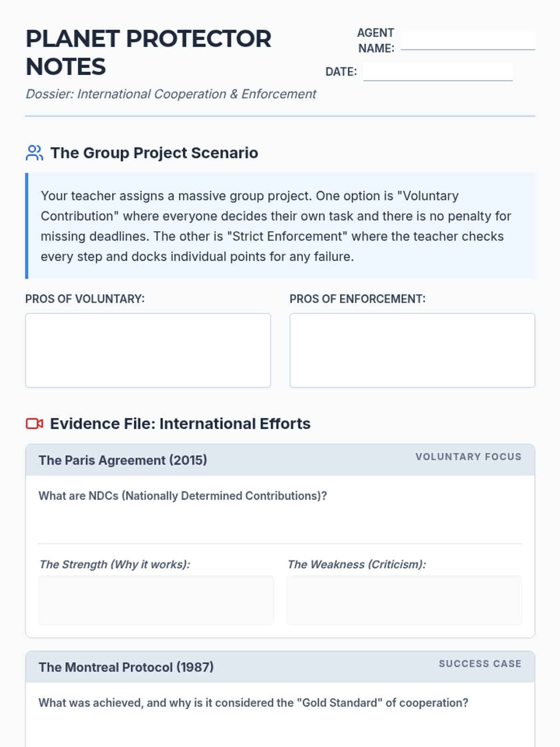Image resolution: width=560 pixels, height=747 pixels.
Task: Click the VOLUNTARY FOCUS tag
Action: point(468,457)
